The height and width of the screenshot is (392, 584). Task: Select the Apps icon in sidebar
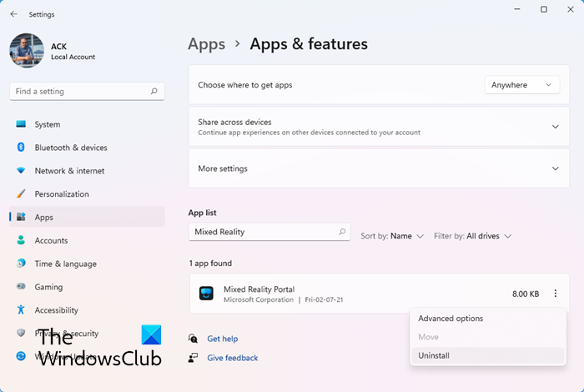coord(21,217)
